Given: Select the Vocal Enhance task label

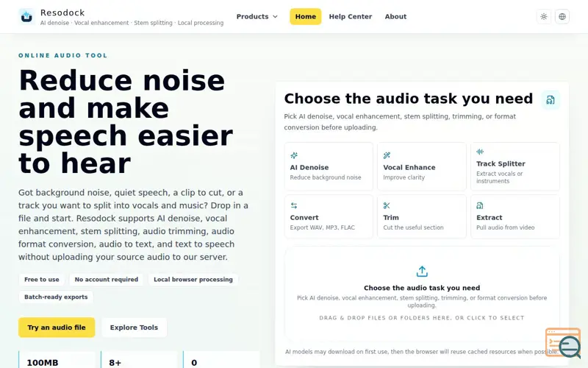Looking at the screenshot, I should click(x=409, y=168).
